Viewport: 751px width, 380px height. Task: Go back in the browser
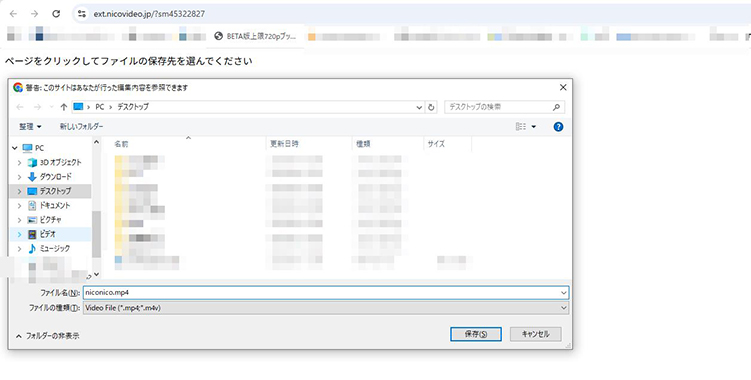pos(13,14)
